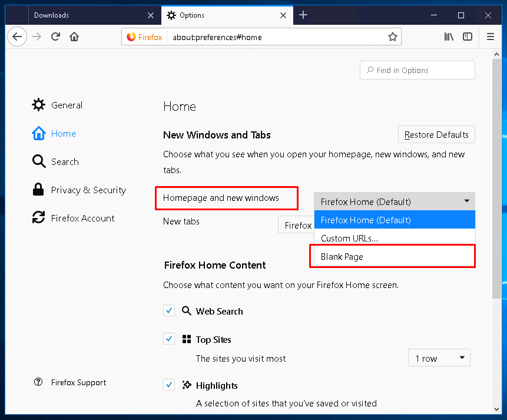Image resolution: width=507 pixels, height=420 pixels.
Task: Open the Search settings category
Action: tap(55, 161)
